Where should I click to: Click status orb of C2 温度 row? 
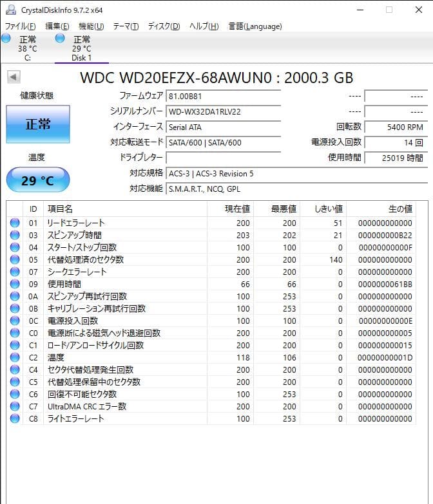pos(15,357)
